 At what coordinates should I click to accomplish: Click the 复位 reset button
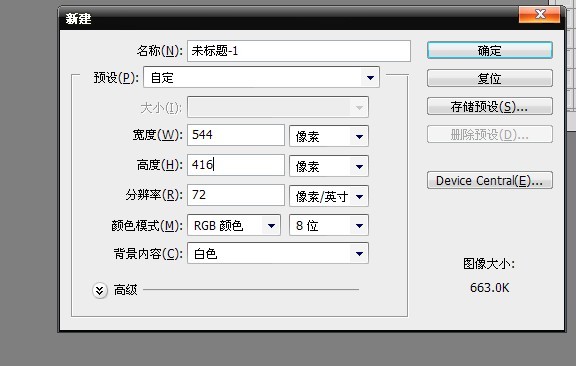coord(490,78)
